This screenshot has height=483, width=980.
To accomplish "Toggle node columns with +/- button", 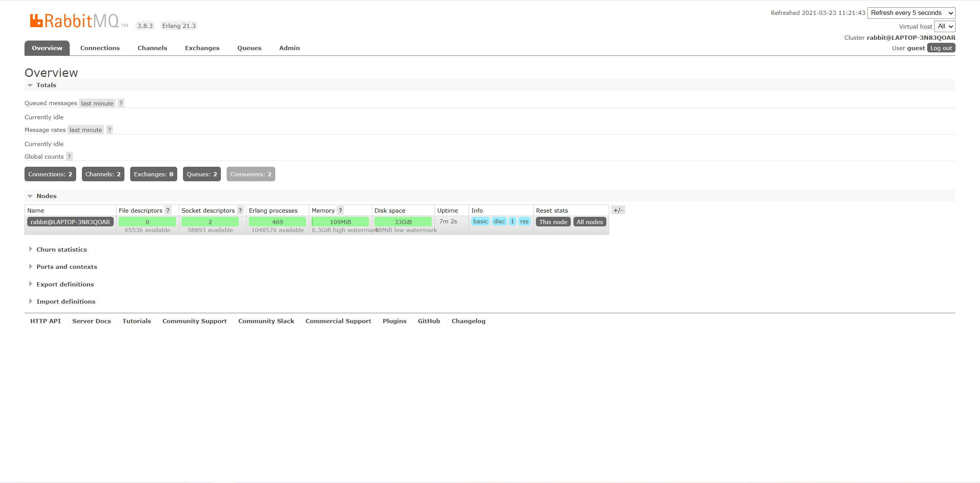I will pos(618,210).
